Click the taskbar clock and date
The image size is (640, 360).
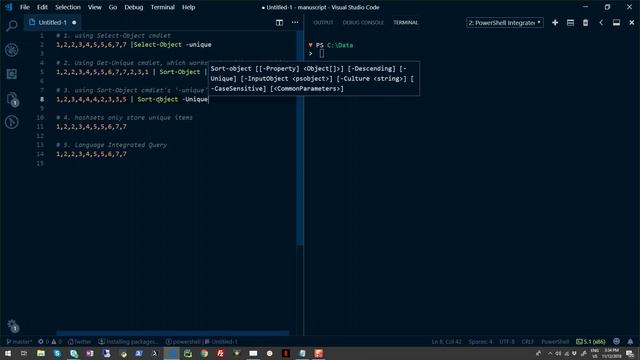[611, 353]
